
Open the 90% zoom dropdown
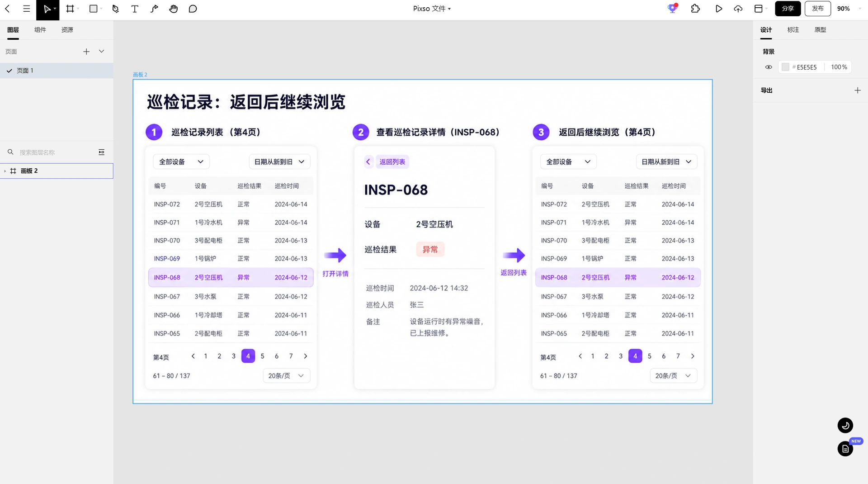point(849,9)
